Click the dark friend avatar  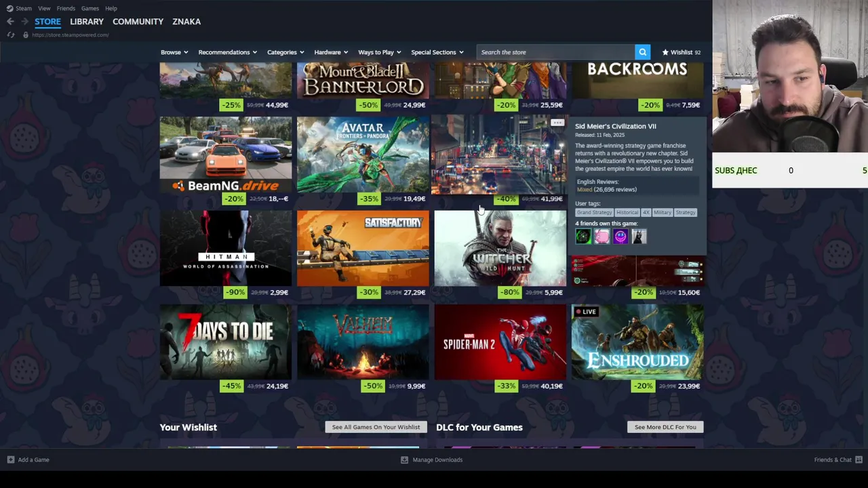click(x=639, y=236)
